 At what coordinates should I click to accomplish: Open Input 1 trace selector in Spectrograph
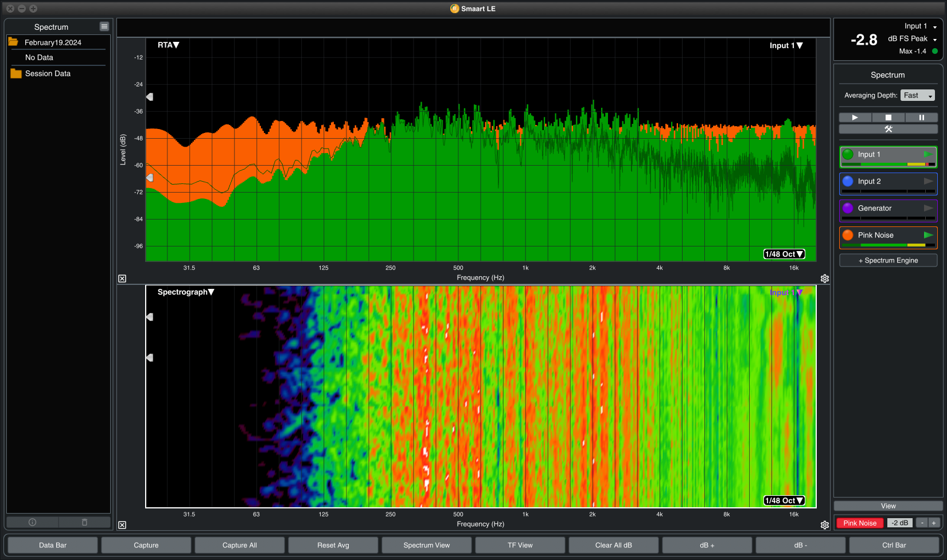click(786, 292)
